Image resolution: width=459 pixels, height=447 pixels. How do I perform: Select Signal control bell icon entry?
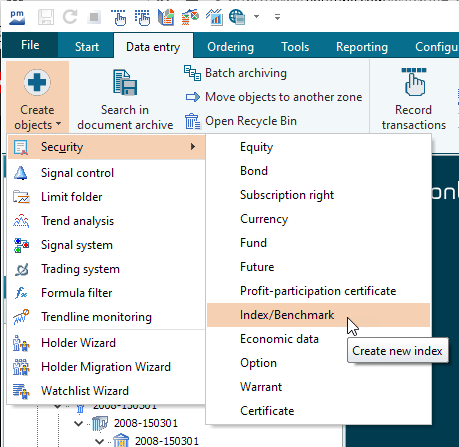(21, 173)
